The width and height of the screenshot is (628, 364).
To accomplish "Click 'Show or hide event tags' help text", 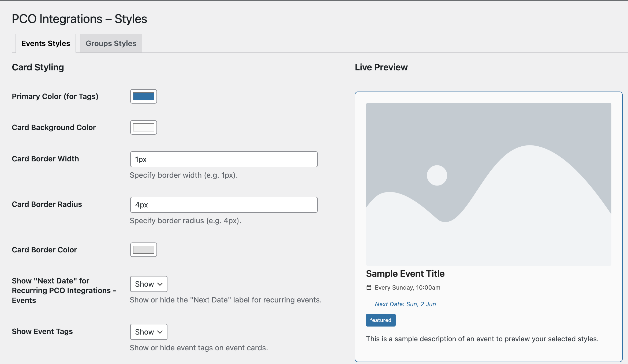I will (x=199, y=348).
